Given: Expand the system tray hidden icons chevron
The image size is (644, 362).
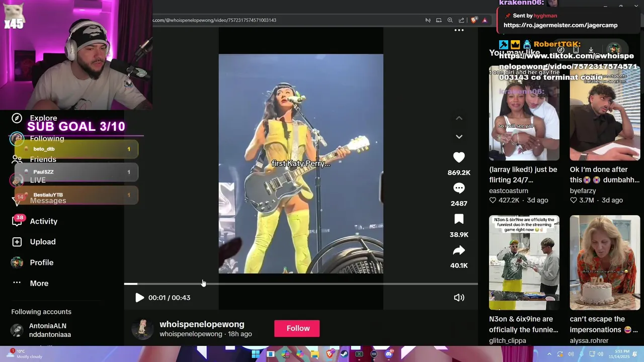Looking at the screenshot, I should pyautogui.click(x=549, y=354).
